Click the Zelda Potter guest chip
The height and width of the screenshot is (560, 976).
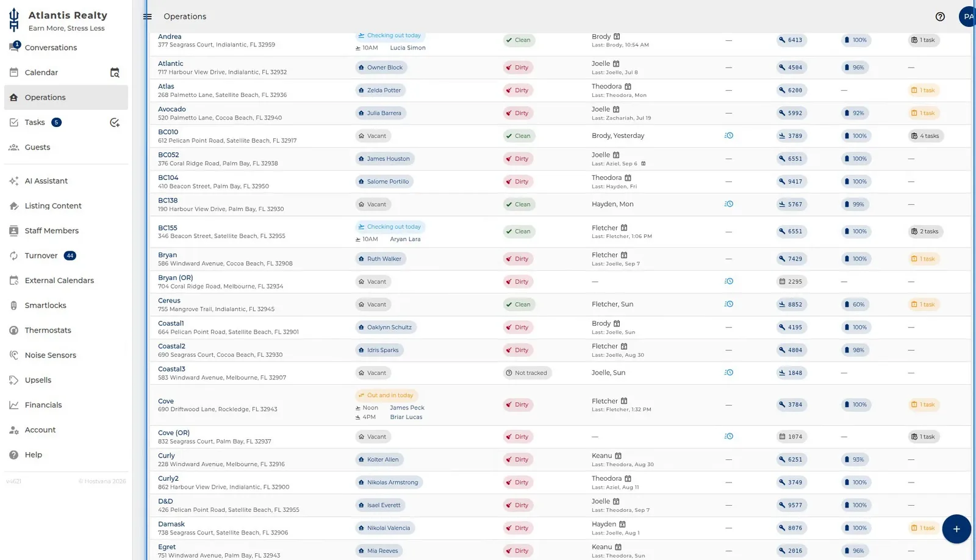click(381, 90)
